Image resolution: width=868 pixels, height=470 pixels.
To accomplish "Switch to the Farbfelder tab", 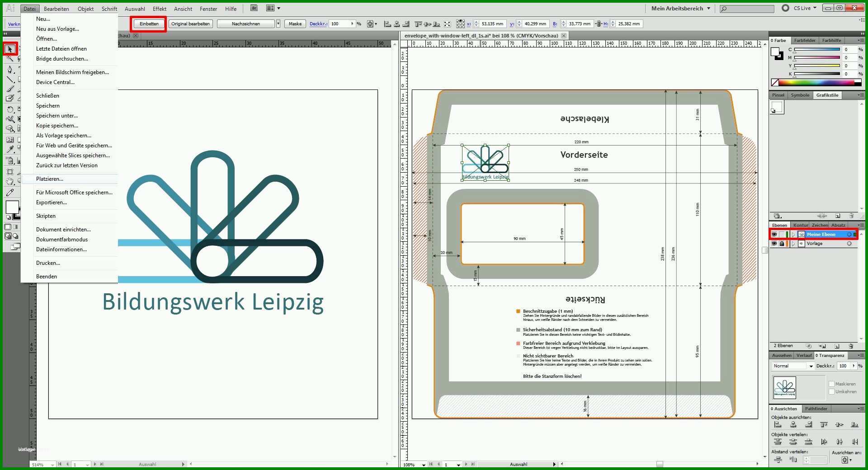I will (x=804, y=40).
